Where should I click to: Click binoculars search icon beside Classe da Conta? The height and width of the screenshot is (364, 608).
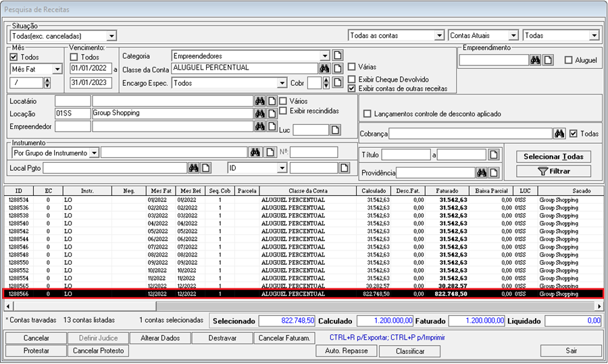click(324, 68)
